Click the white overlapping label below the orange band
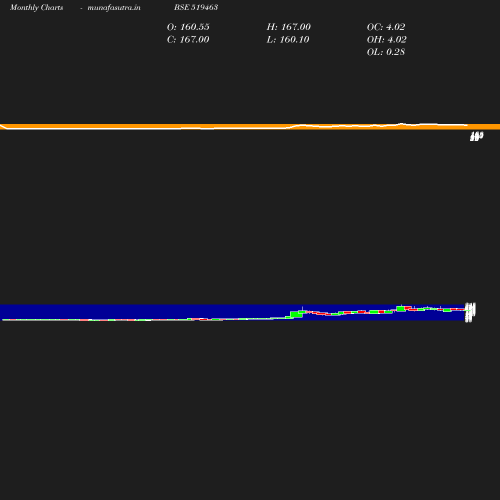Viewport: 500px width, 500px height. point(476,136)
